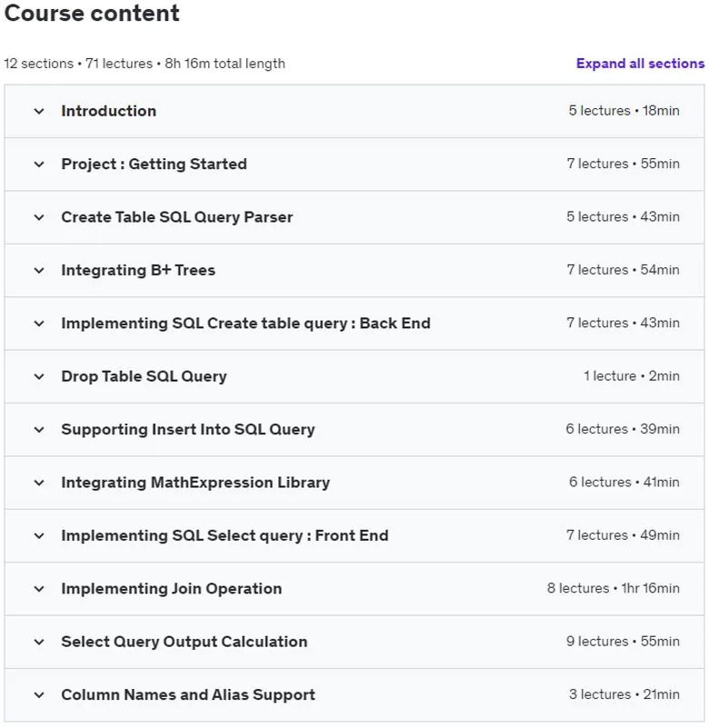Image resolution: width=709 pixels, height=728 pixels.
Task: Click chevron beside Implementing Join Operation
Action: (x=39, y=589)
